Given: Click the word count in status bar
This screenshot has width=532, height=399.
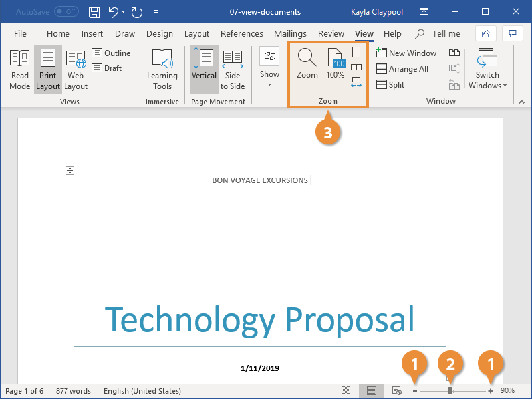Looking at the screenshot, I should click(x=73, y=391).
